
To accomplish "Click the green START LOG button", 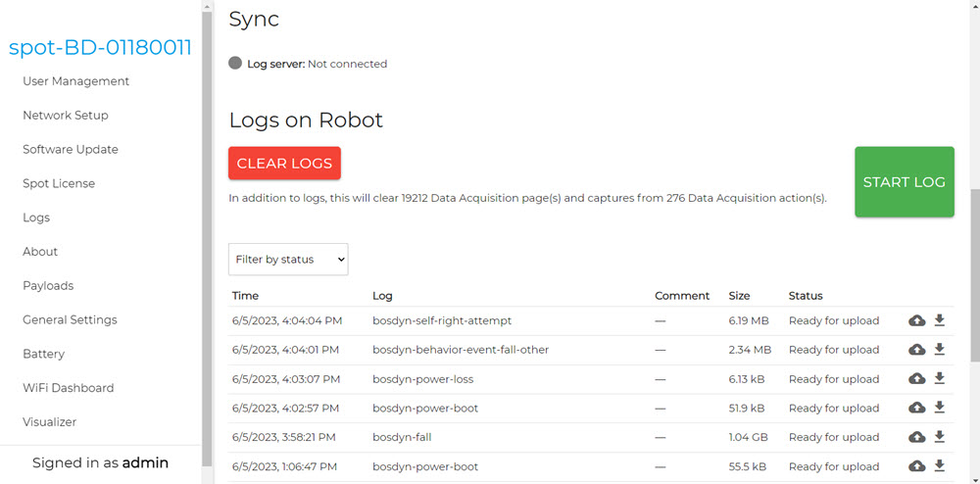I will click(904, 182).
